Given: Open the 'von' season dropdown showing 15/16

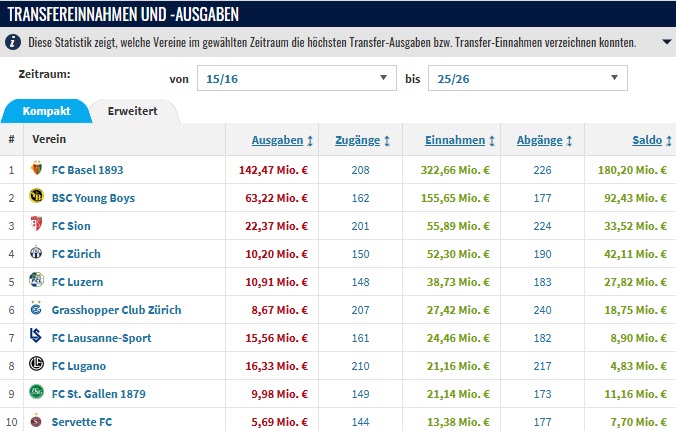Looking at the screenshot, I should click(x=295, y=78).
